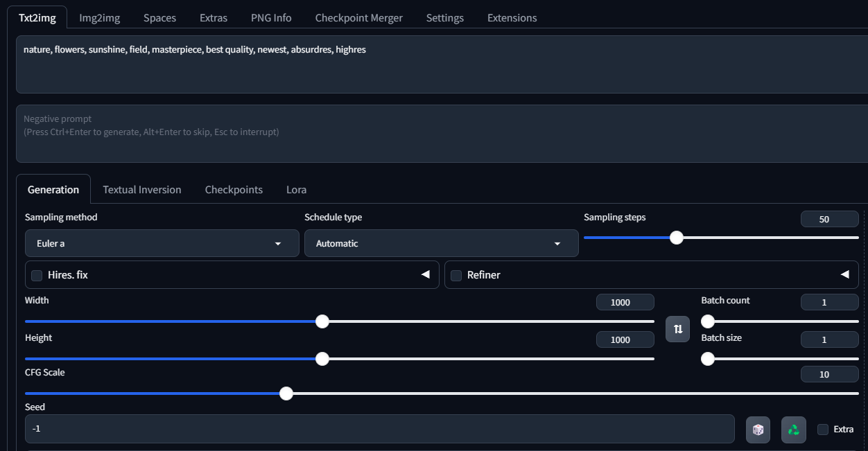This screenshot has width=868, height=451.
Task: Click the dice icon to randomize seed
Action: pyautogui.click(x=758, y=430)
